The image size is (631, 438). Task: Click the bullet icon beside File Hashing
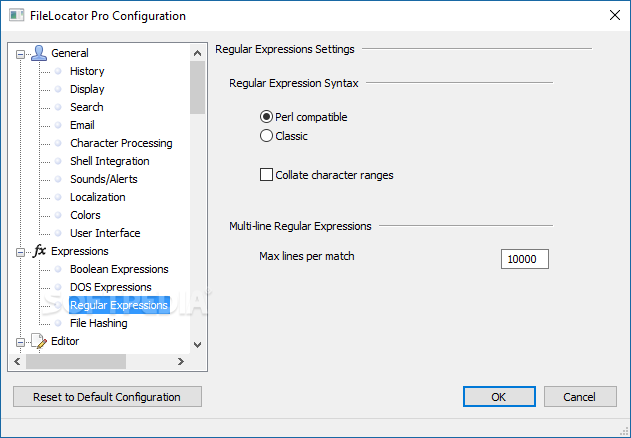58,323
